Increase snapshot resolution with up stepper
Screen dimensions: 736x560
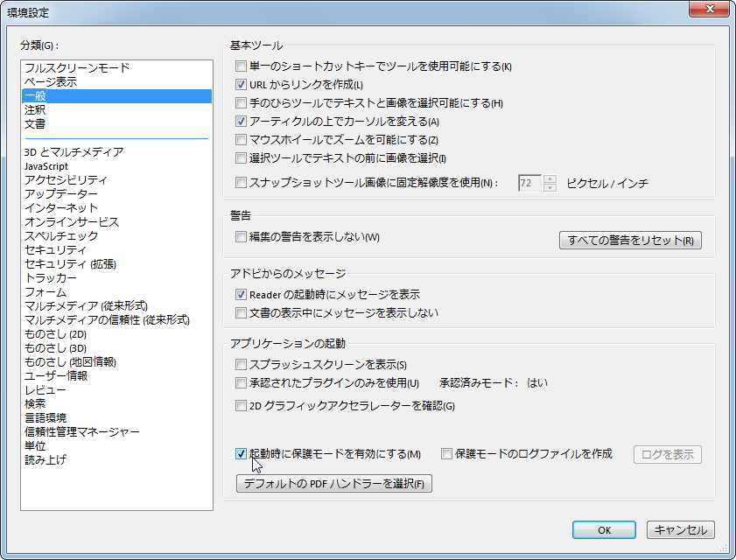(x=549, y=179)
